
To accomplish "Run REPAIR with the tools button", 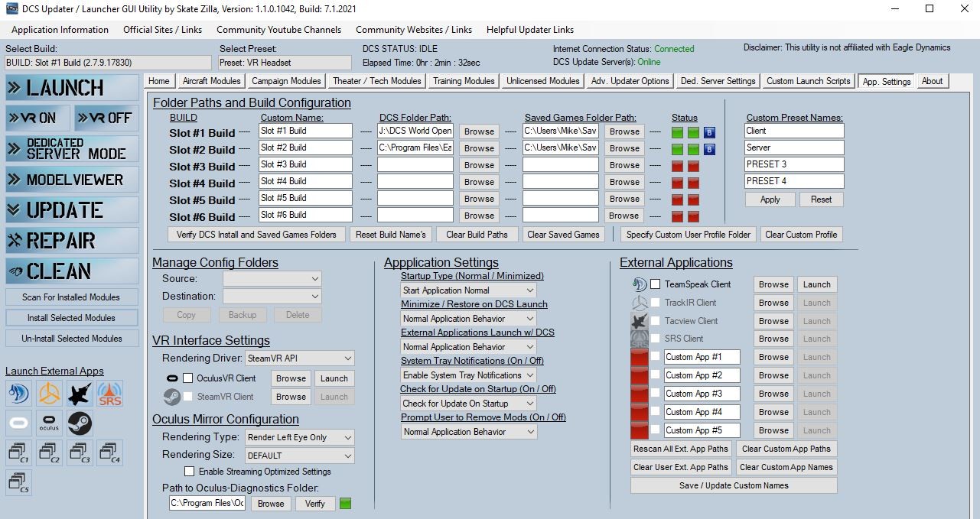I will [72, 241].
